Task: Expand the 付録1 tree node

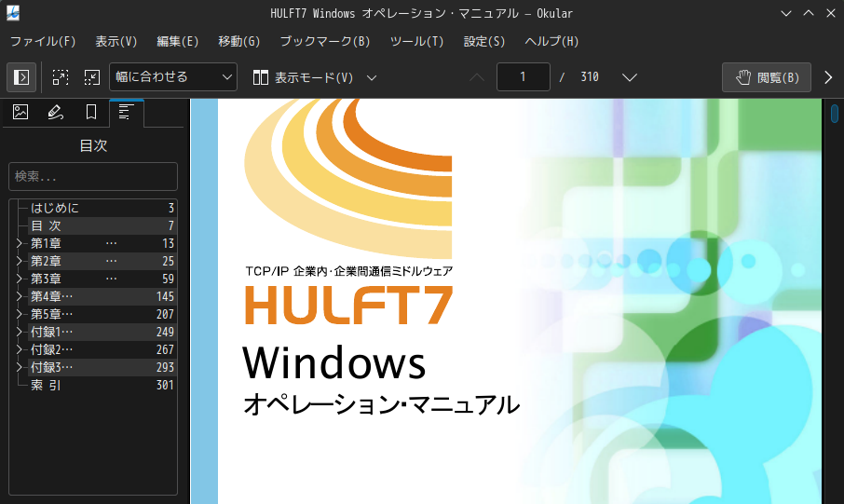Action: click(x=19, y=332)
